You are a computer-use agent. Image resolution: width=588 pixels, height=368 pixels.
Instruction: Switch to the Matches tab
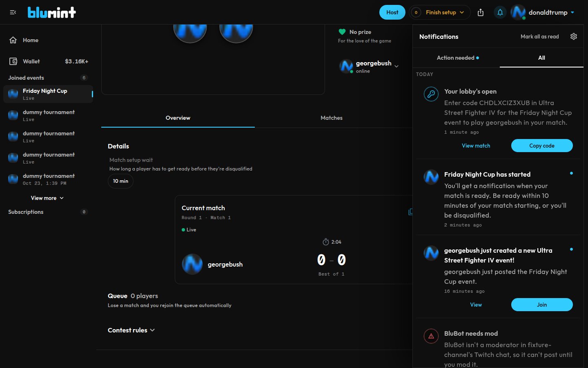coord(332,118)
